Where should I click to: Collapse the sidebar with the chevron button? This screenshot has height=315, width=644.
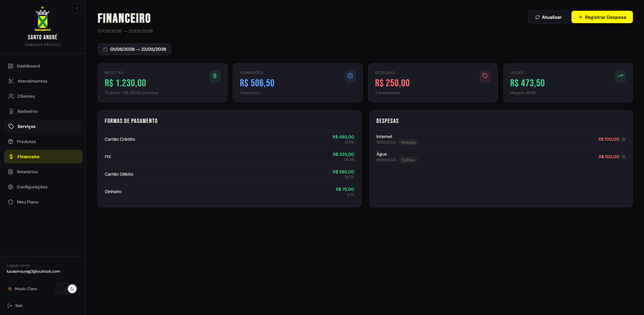(x=77, y=8)
